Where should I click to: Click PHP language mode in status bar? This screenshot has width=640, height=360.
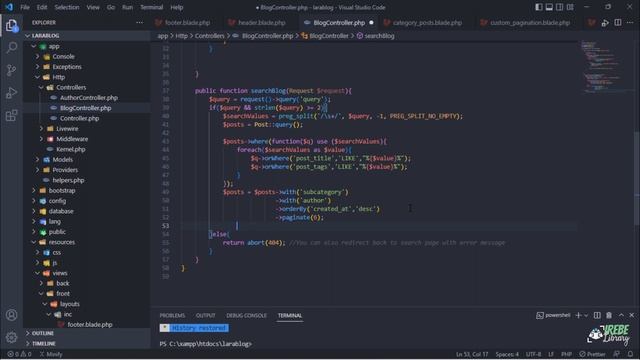click(x=566, y=354)
